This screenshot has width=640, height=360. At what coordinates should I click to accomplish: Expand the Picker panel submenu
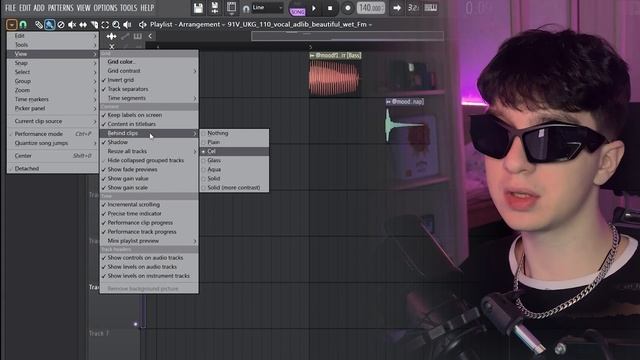[53, 109]
